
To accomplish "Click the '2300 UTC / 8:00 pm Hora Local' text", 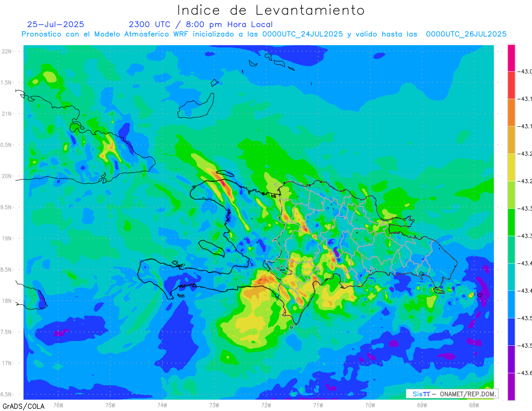I will (x=201, y=24).
